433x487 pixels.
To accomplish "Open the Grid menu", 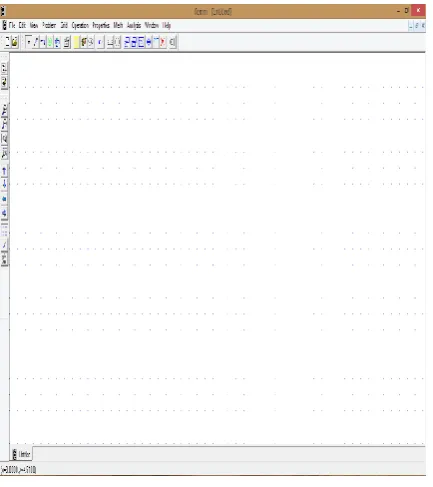I will coord(64,25).
